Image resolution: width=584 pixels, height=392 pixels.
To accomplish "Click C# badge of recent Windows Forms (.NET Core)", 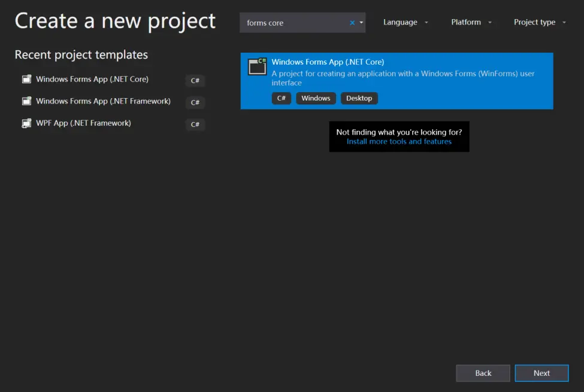I will tap(195, 80).
